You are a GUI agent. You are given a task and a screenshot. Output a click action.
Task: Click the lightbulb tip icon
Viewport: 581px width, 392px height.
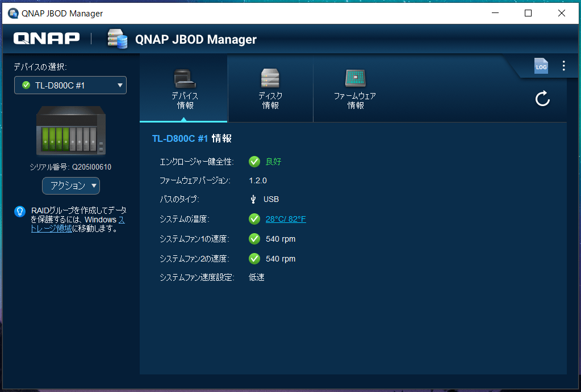coord(20,212)
